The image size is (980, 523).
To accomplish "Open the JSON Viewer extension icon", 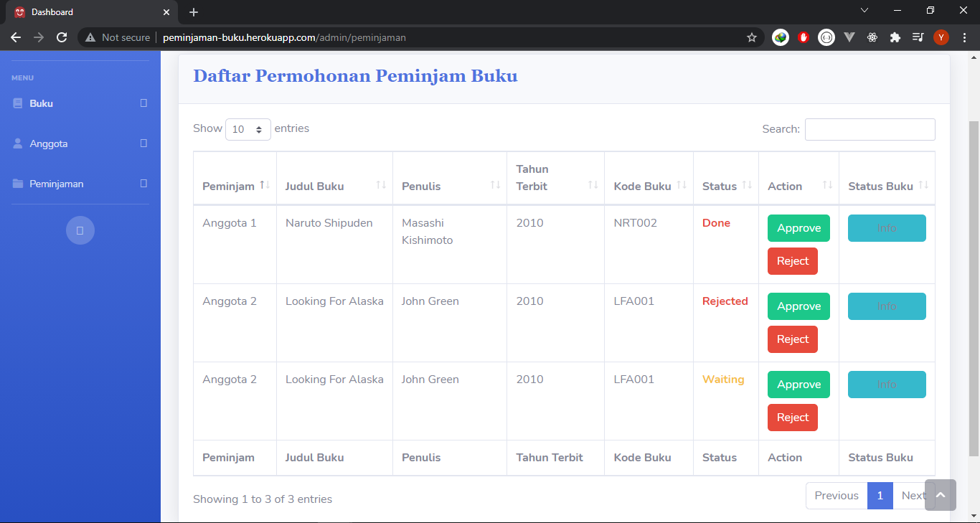I will tap(826, 37).
